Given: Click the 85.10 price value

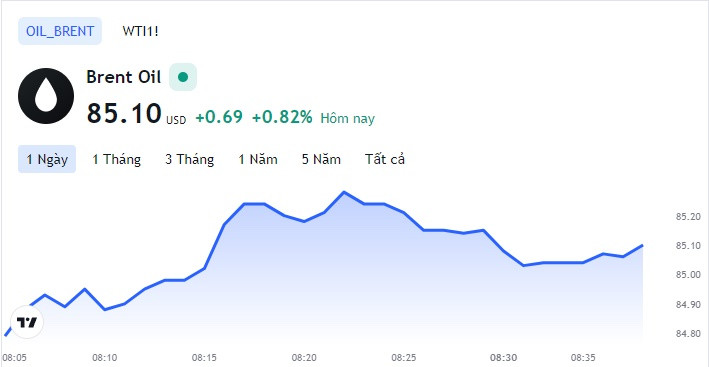Looking at the screenshot, I should tap(124, 113).
